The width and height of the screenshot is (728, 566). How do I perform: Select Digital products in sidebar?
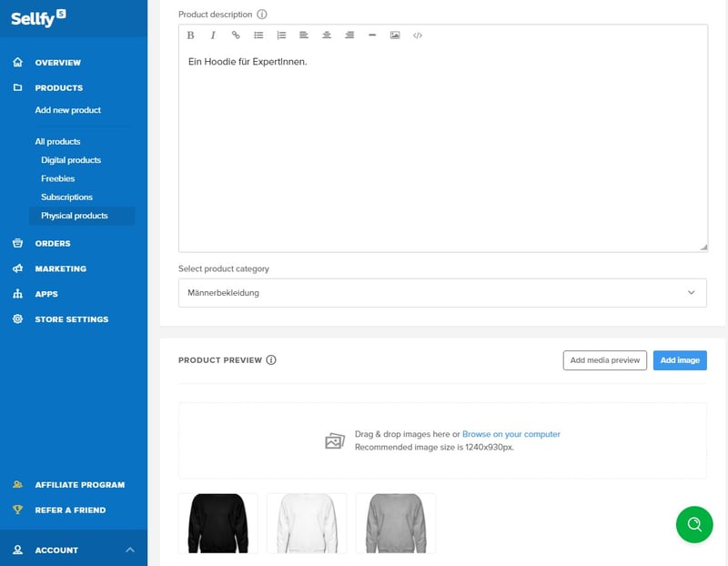pos(71,160)
